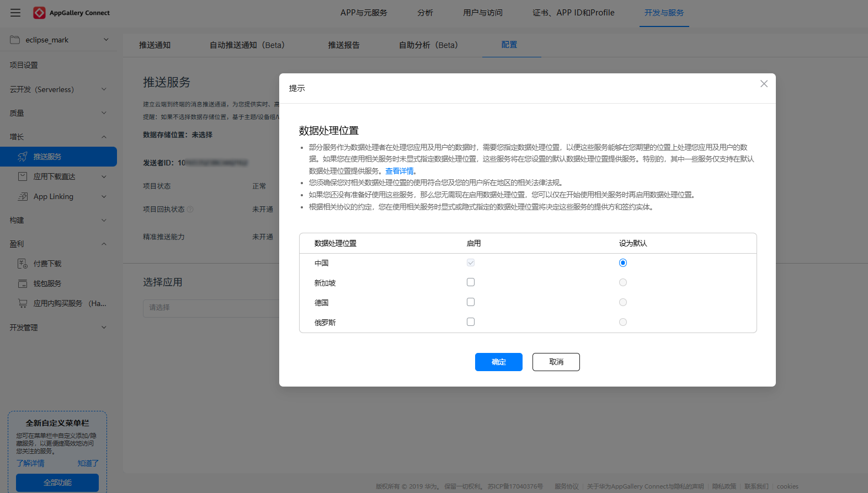This screenshot has width=868, height=493.
Task: Collapse the 增长 sidebar section
Action: (104, 137)
